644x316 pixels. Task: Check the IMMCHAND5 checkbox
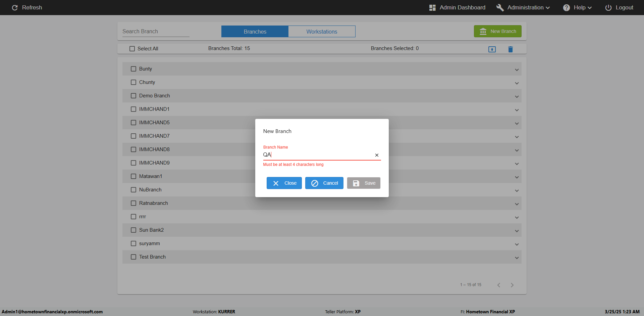(x=133, y=123)
